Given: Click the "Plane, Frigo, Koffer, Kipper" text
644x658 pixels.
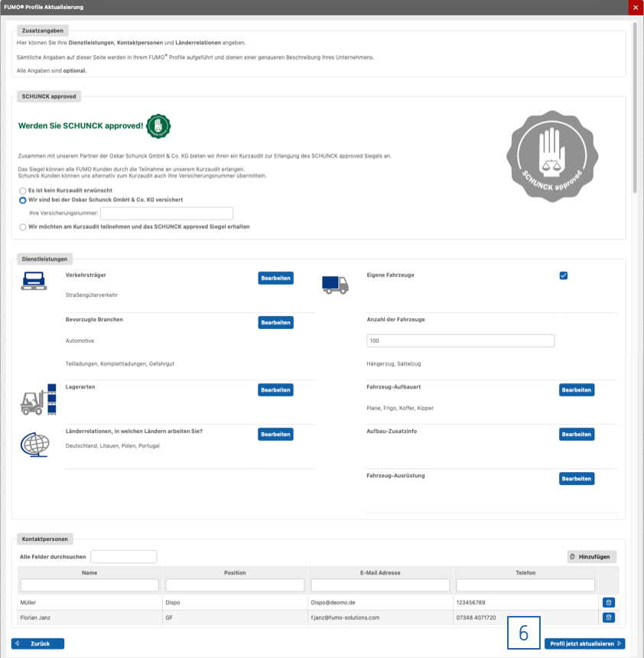Looking at the screenshot, I should 400,408.
